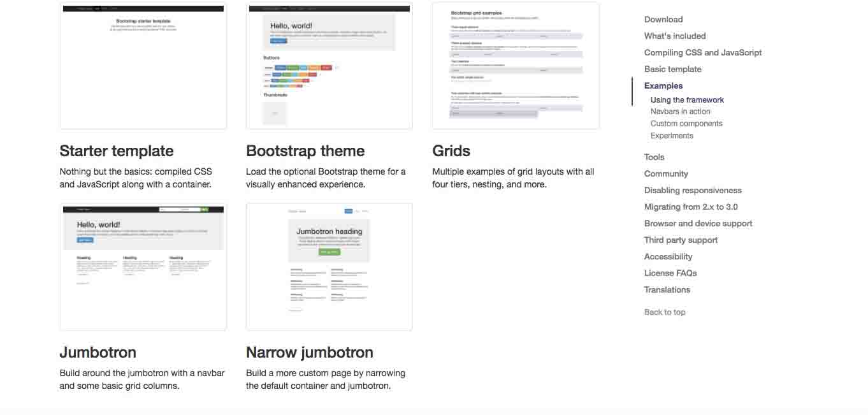
Task: Open the Narrow jumbotron thumbnail
Action: click(329, 267)
